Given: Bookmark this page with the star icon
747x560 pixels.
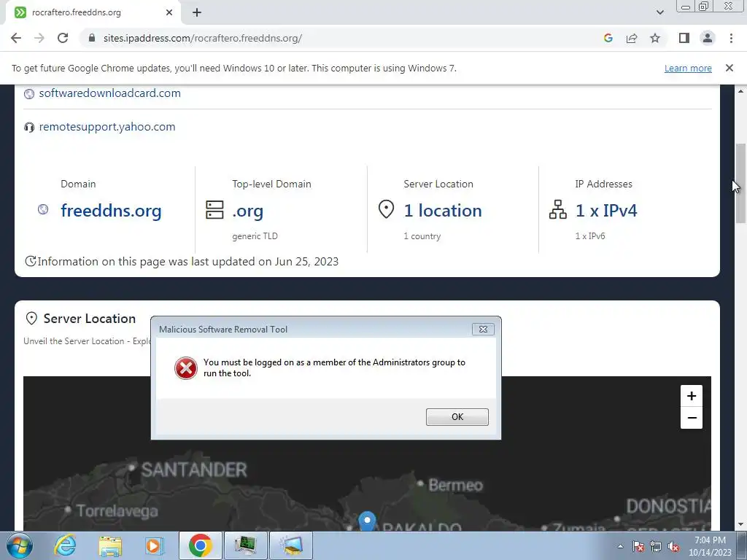Looking at the screenshot, I should pyautogui.click(x=655, y=38).
